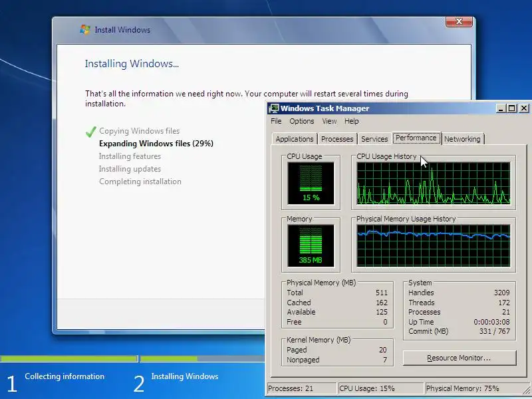Click the Commit (MB) value 331 / 767
The image size is (532, 399).
(494, 331)
